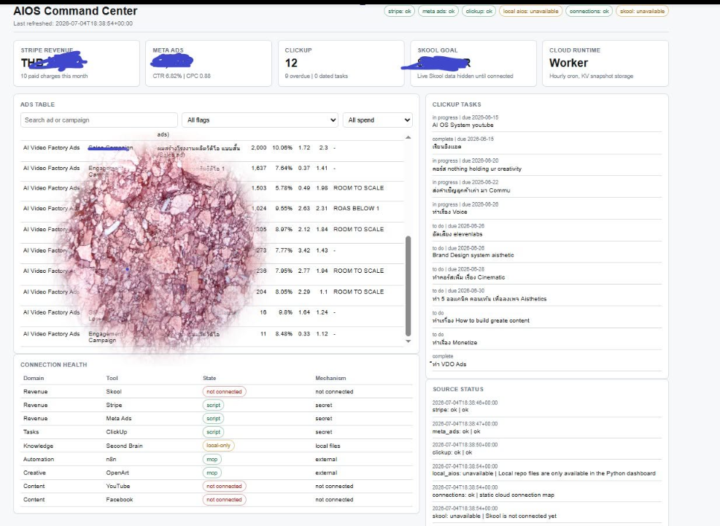Viewport: 720px width, 526px height.
Task: Click the 'local files' mechanism cell
Action: tap(328, 446)
